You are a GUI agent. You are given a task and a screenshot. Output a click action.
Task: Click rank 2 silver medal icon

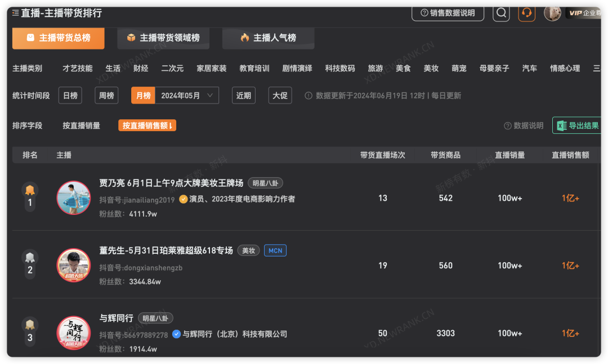click(x=30, y=258)
